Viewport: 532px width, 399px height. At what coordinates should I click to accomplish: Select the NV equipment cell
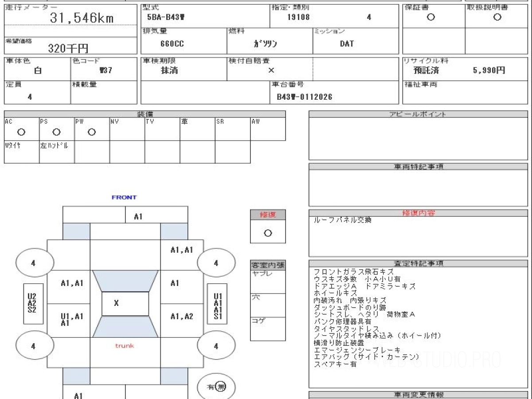coord(127,129)
